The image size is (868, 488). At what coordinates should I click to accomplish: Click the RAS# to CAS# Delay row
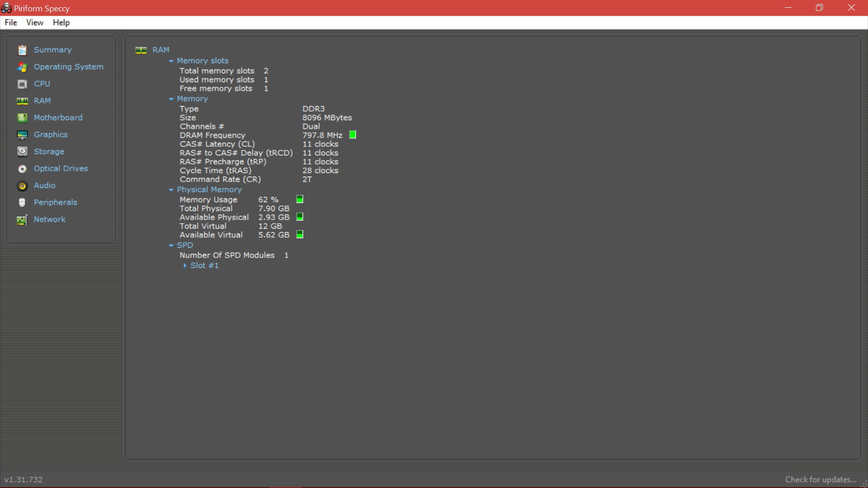[x=259, y=153]
